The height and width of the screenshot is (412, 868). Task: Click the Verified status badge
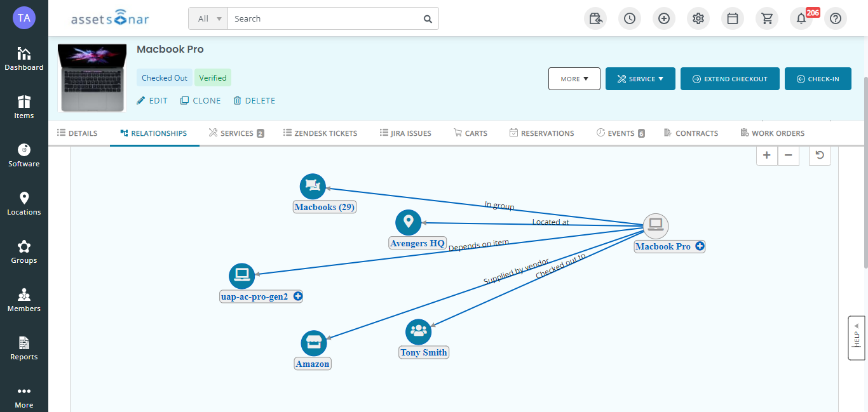[213, 77]
